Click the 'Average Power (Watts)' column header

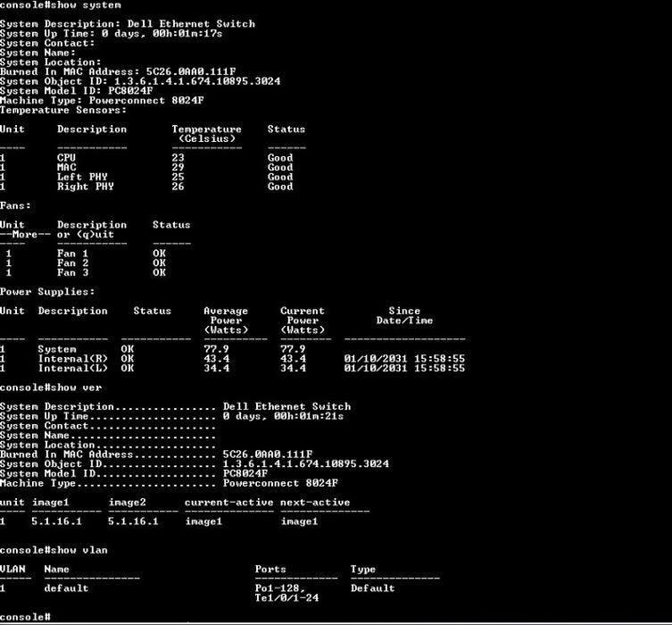(x=226, y=321)
